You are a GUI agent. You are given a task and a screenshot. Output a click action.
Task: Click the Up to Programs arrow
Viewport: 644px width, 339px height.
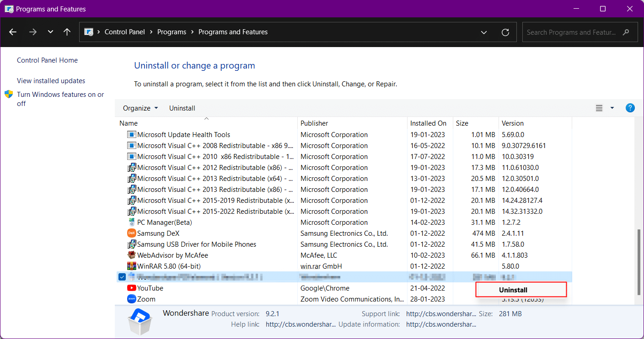(x=67, y=32)
